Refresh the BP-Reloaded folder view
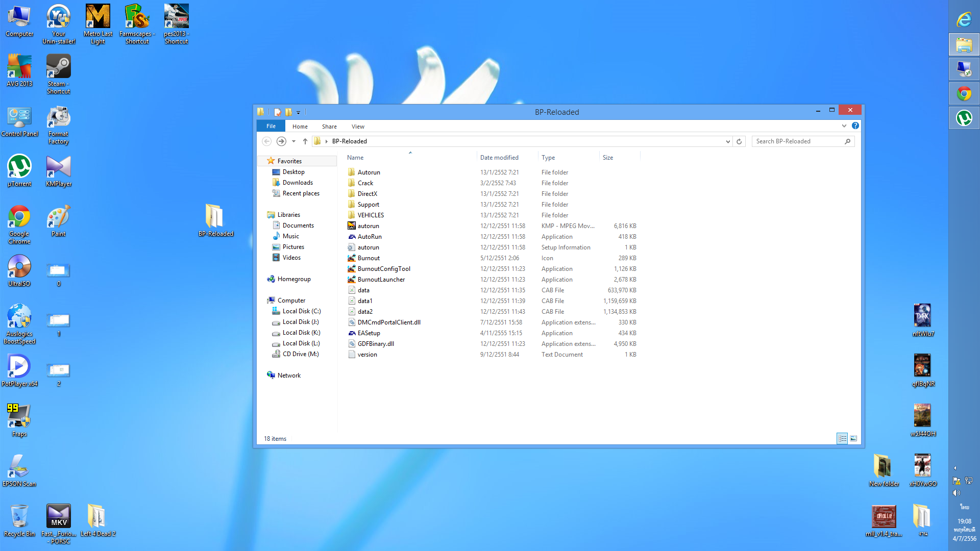This screenshot has width=980, height=551. coord(739,141)
